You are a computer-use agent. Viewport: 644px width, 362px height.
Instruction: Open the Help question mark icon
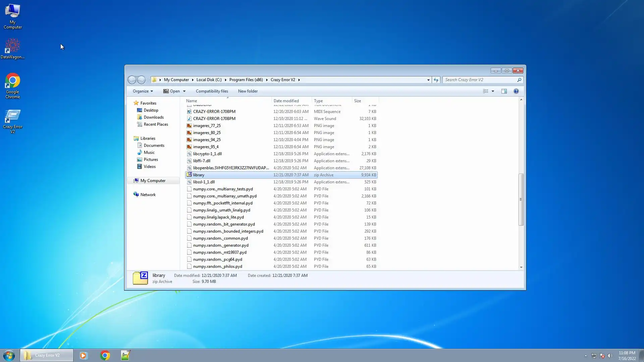point(516,91)
